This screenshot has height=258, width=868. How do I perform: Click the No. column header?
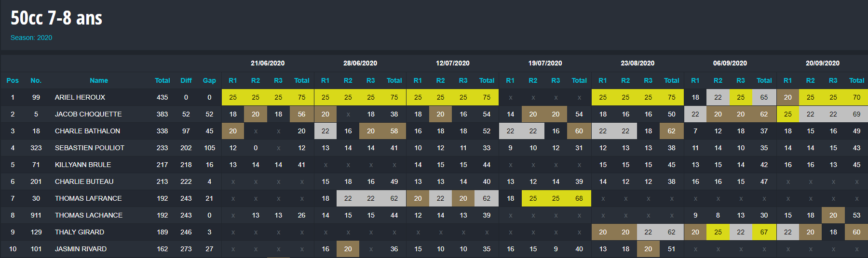(x=36, y=80)
